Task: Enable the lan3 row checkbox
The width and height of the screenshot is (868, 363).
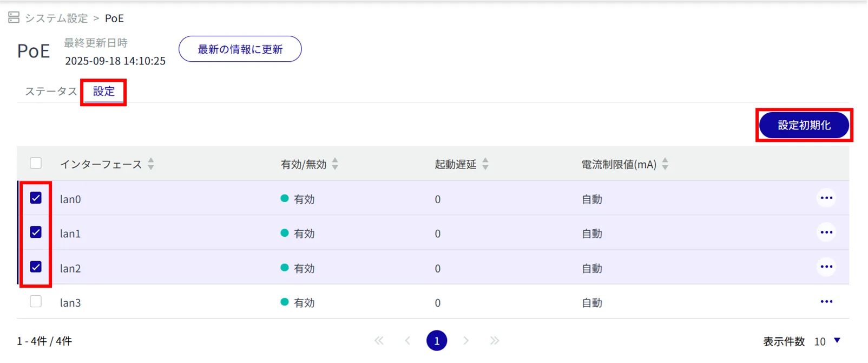Action: click(36, 302)
